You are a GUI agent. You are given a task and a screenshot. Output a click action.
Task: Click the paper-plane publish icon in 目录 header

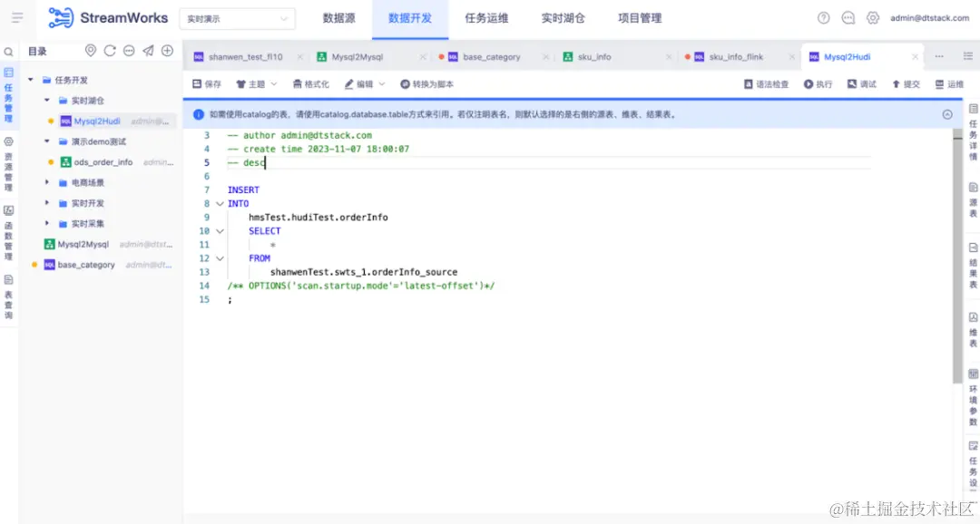148,51
